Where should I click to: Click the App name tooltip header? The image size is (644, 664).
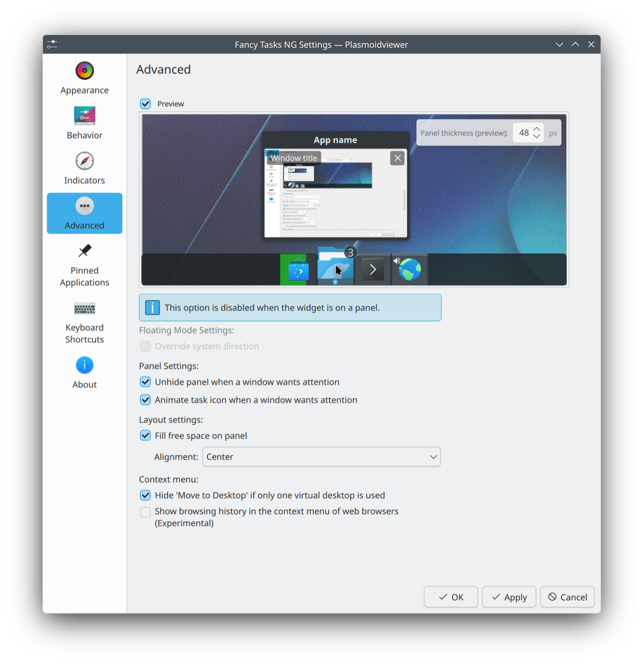(335, 140)
